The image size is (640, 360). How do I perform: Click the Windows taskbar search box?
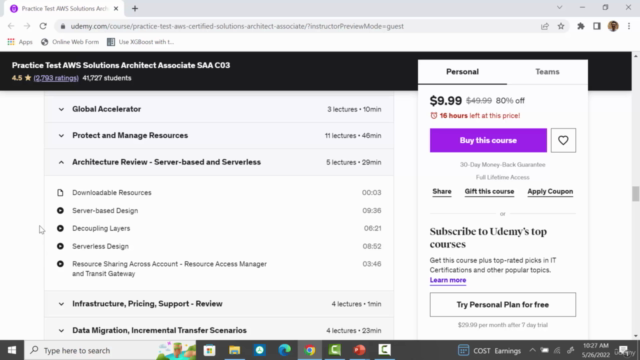pyautogui.click(x=110, y=350)
